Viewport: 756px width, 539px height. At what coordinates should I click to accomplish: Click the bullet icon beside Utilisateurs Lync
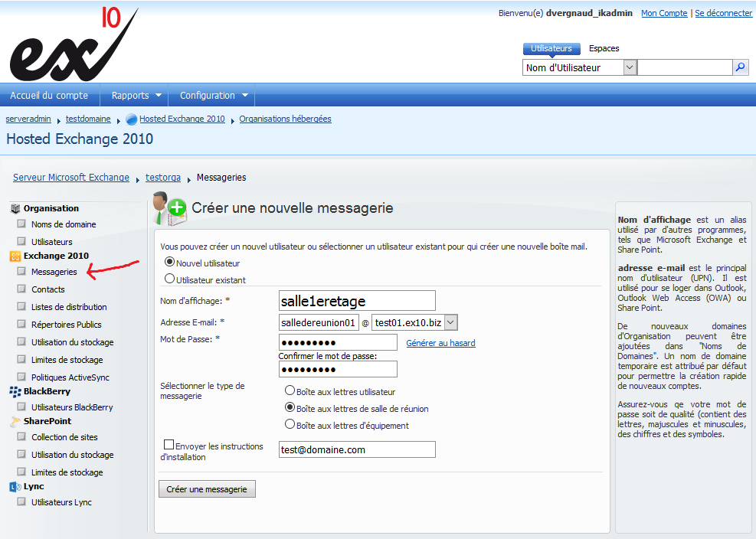[x=21, y=501]
